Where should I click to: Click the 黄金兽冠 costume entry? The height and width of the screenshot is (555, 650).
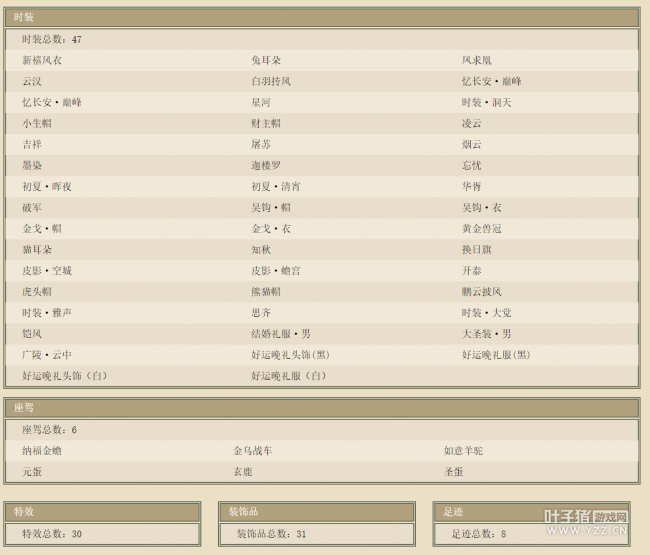point(482,229)
